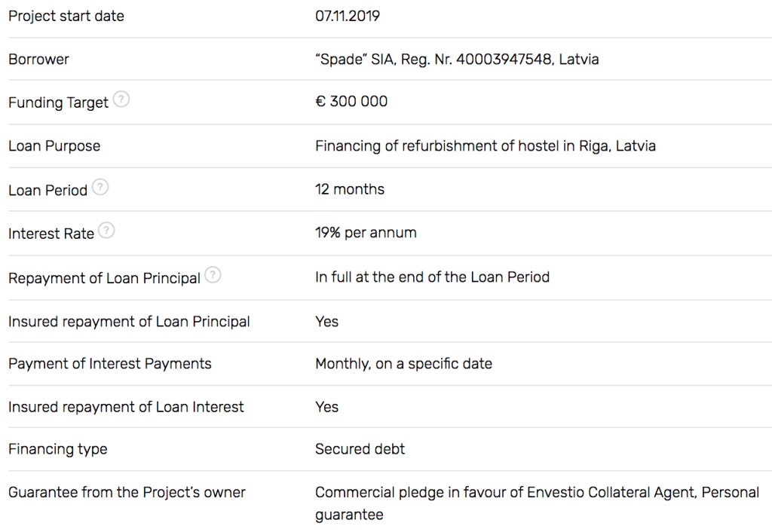Screen dimensions: 772x532
Task: Show help for Repayment of Loan Principal
Action: (213, 274)
